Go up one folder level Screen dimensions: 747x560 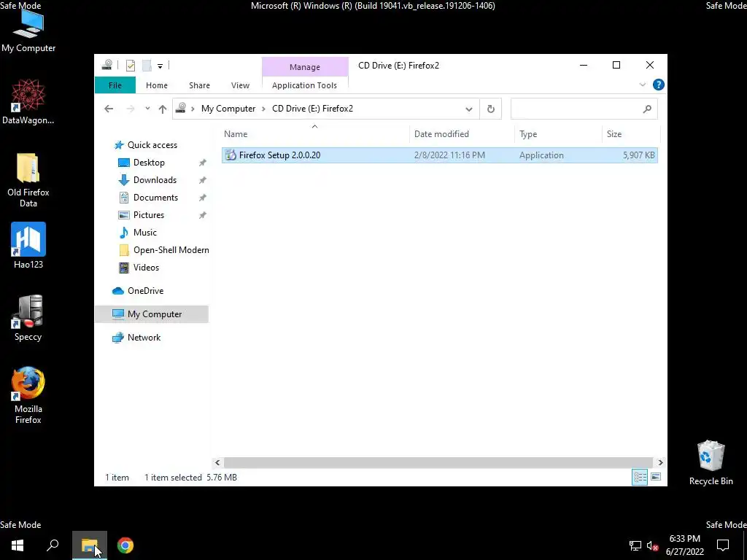[163, 109]
